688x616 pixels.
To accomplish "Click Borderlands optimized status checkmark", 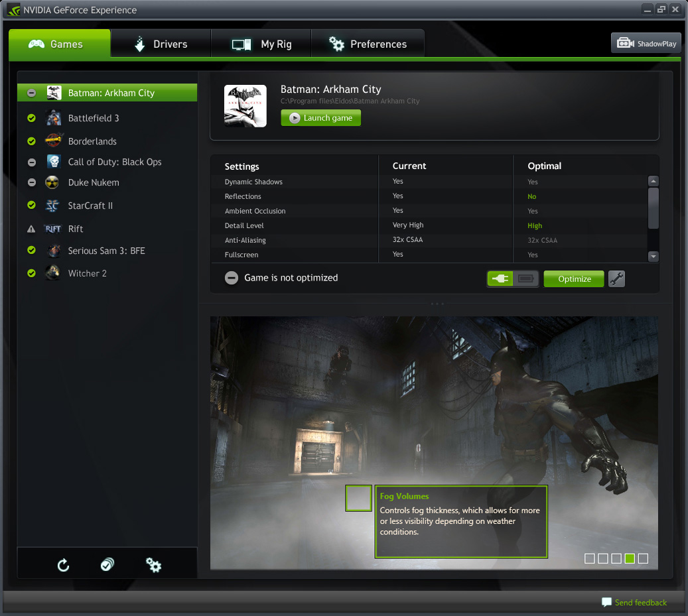I will click(31, 141).
